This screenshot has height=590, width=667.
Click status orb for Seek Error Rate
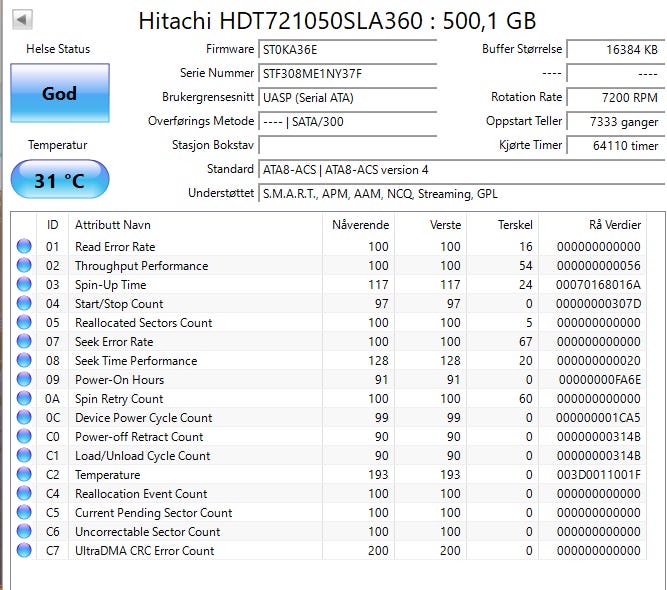[24, 341]
